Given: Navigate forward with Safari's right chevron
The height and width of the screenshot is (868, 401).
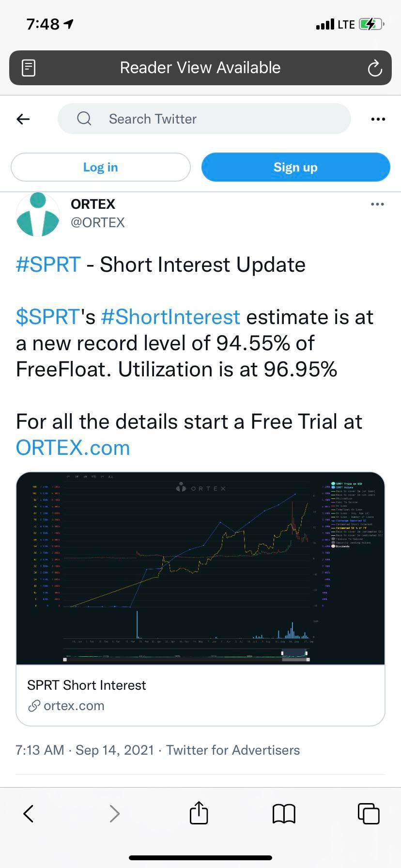Looking at the screenshot, I should click(x=114, y=814).
